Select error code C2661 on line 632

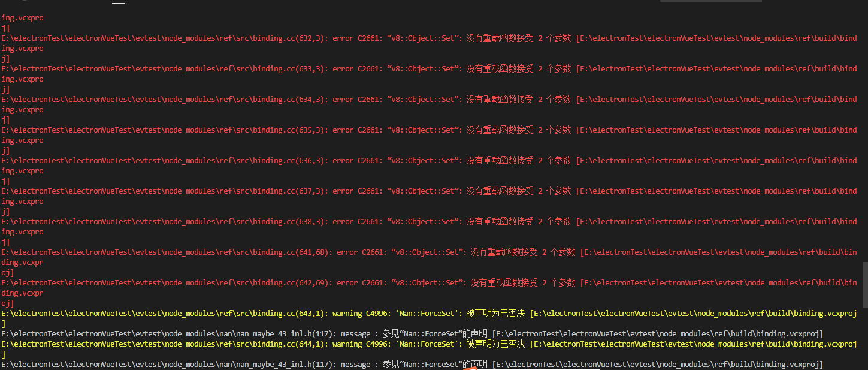click(368, 38)
